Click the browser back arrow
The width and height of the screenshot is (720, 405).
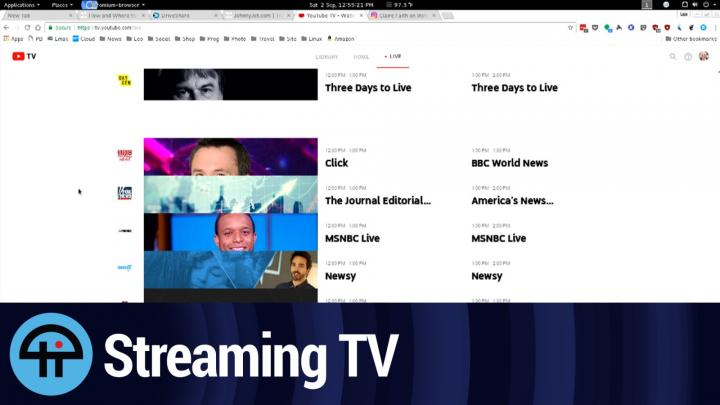7,28
